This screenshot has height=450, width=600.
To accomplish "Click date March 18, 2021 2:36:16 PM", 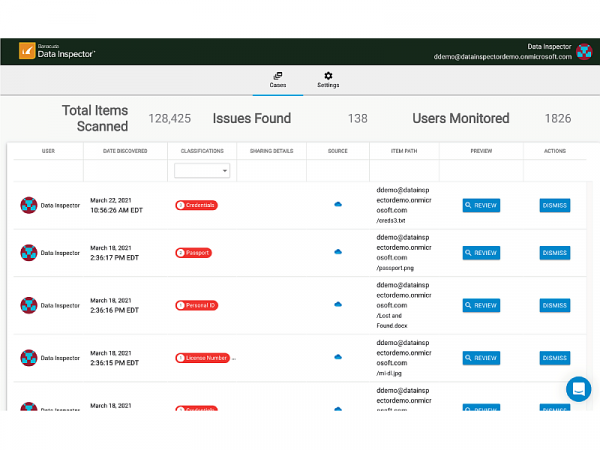I will 114,305.
